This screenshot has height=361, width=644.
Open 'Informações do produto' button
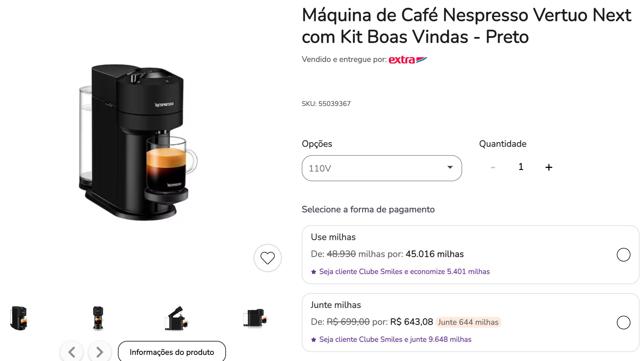point(172,352)
